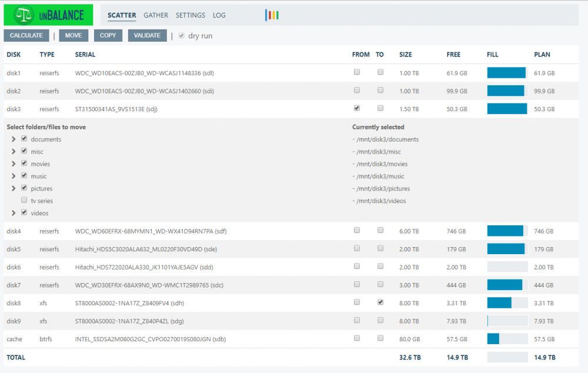Check the FROM box for cache

[x=357, y=338]
